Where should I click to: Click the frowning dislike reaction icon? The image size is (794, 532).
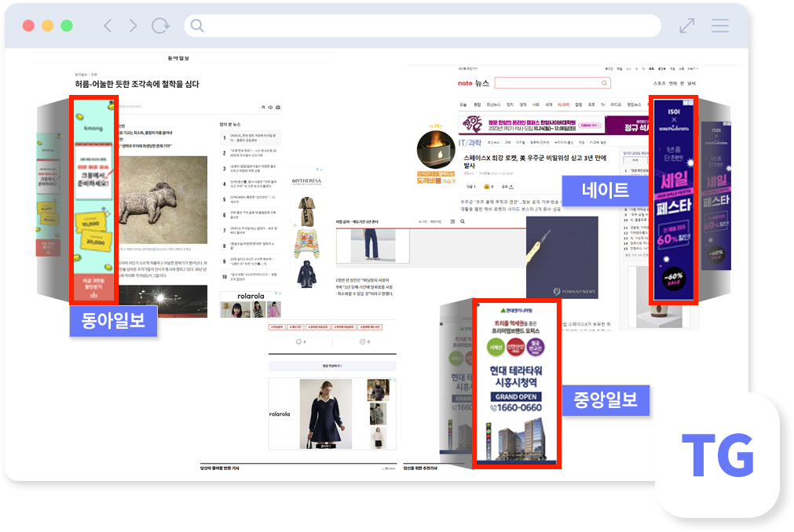tap(363, 342)
